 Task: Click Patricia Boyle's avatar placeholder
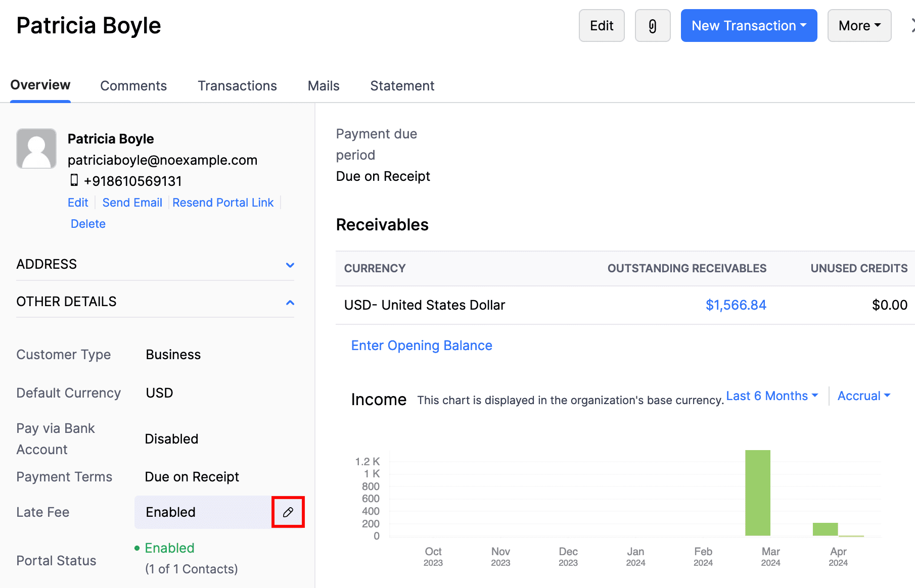pos(36,148)
